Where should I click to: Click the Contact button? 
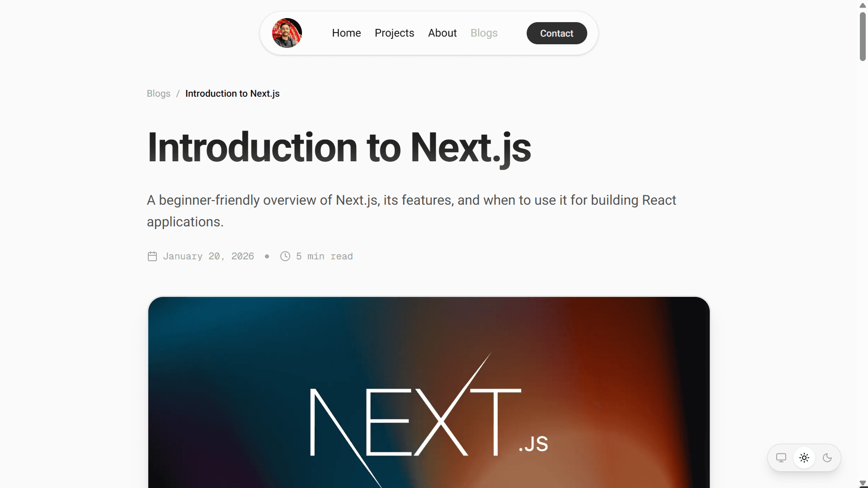point(557,33)
